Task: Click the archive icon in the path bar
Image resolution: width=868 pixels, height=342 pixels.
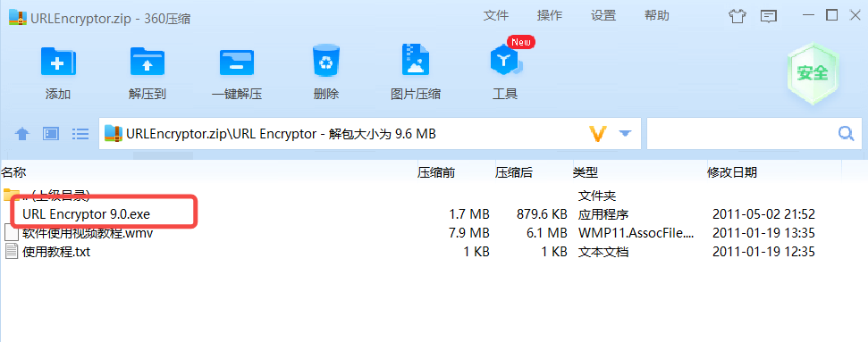Action: pyautogui.click(x=113, y=133)
